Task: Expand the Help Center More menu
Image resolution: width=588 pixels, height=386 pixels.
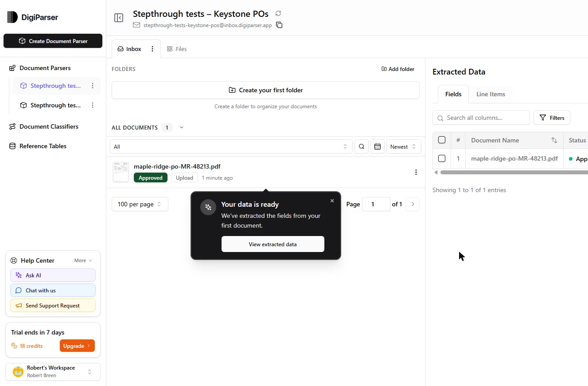Action: point(83,260)
